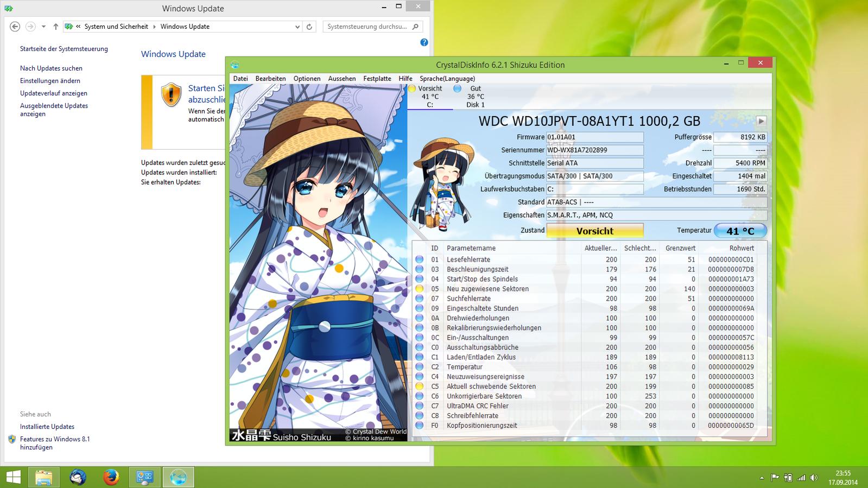Select the Disk 1 tab marked Gut
The width and height of the screenshot is (868, 488).
(476, 97)
